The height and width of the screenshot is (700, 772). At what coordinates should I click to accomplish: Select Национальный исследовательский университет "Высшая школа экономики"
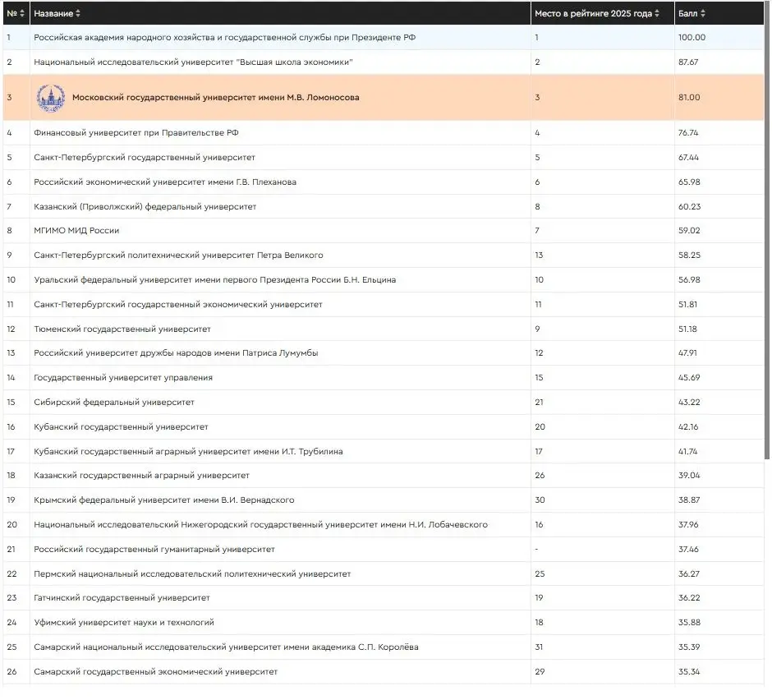(x=193, y=62)
